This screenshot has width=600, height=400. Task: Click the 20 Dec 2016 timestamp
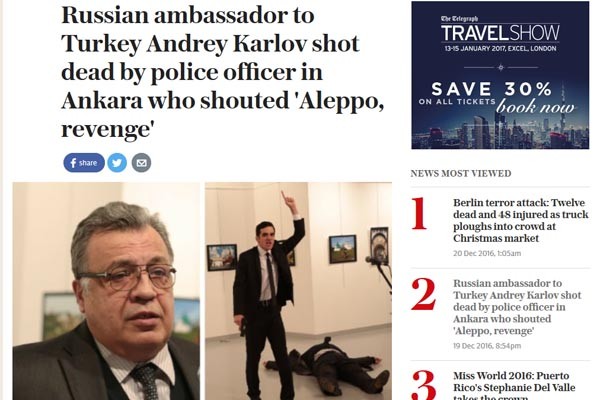(487, 253)
